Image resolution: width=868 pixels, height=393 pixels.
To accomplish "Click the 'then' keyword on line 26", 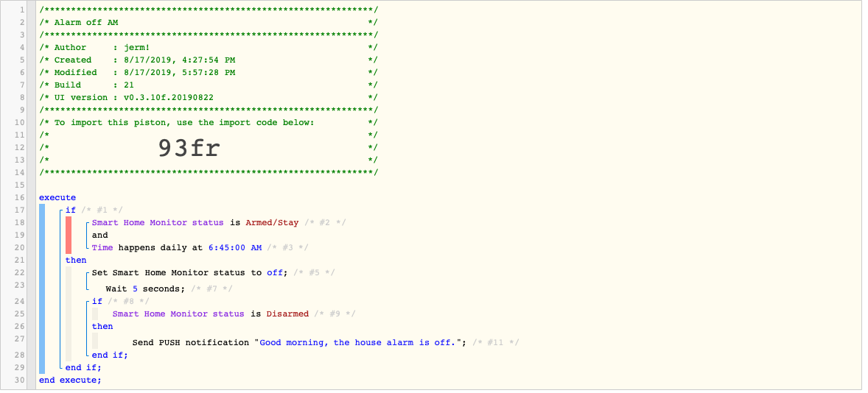I will point(102,326).
